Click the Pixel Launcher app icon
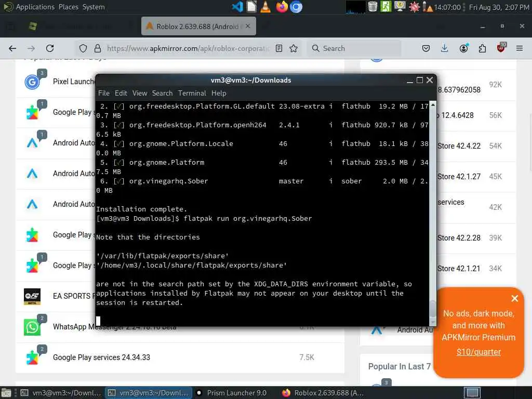The image size is (532, 399). [32, 82]
